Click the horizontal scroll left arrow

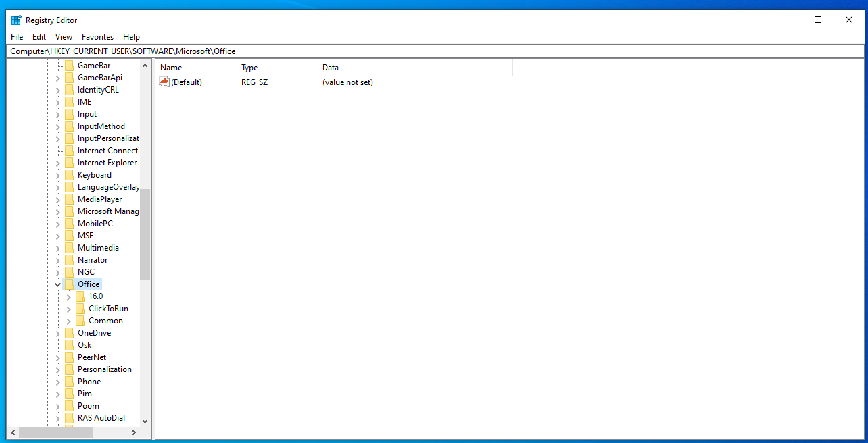[x=13, y=432]
